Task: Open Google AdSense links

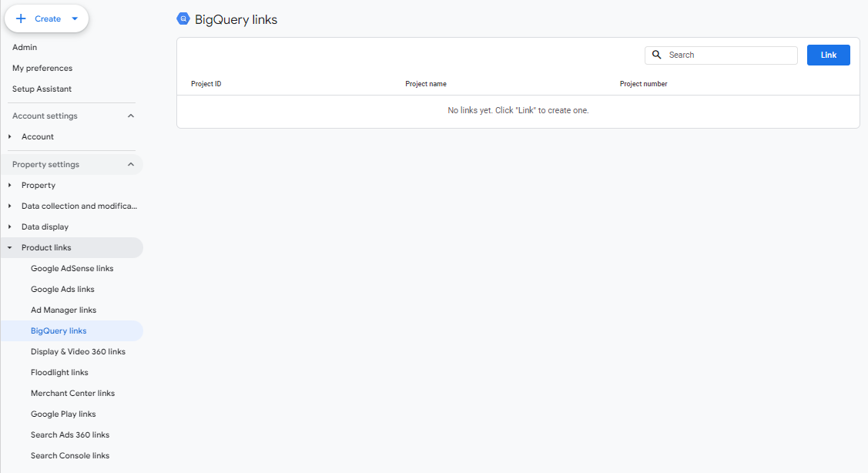Action: pyautogui.click(x=72, y=269)
